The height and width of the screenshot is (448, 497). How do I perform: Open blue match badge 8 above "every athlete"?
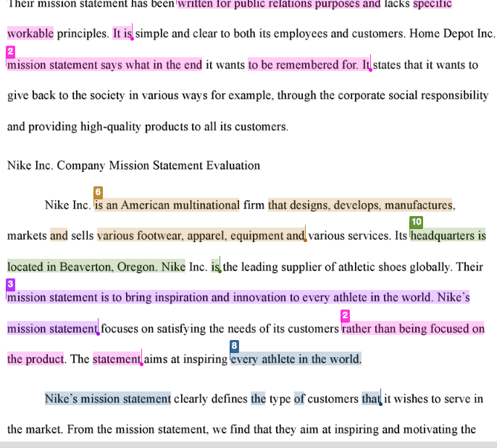234,346
